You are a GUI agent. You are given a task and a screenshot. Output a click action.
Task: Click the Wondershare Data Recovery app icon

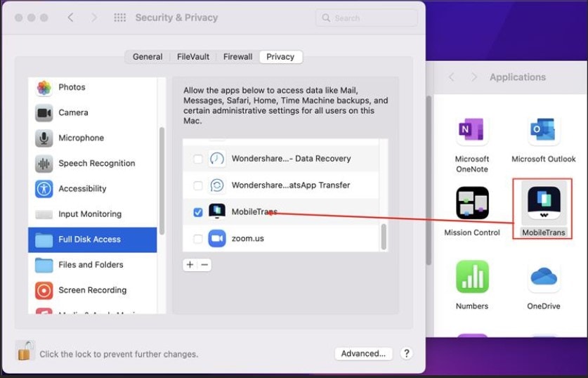click(217, 159)
